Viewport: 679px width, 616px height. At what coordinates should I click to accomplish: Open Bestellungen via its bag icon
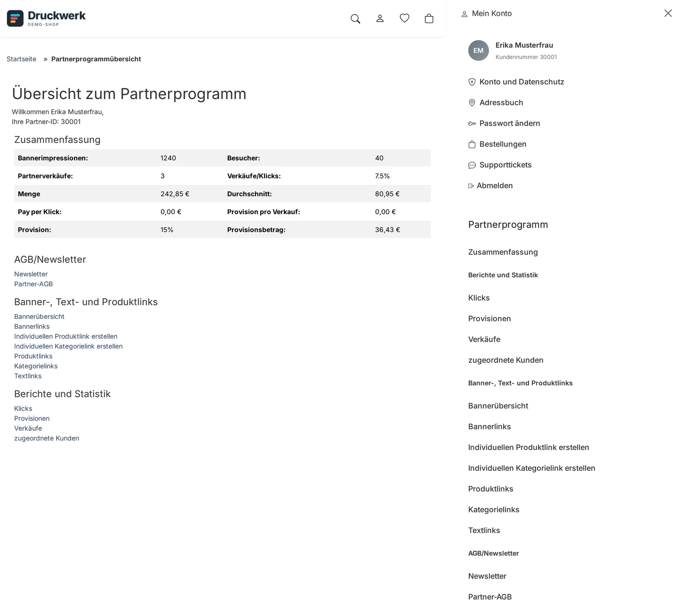tap(472, 144)
